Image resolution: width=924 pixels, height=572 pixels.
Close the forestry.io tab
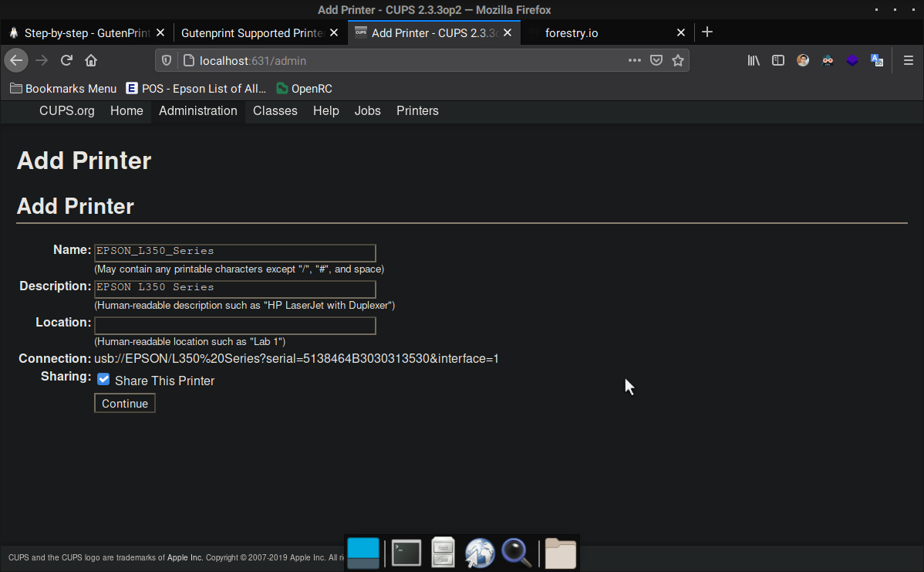click(x=680, y=32)
